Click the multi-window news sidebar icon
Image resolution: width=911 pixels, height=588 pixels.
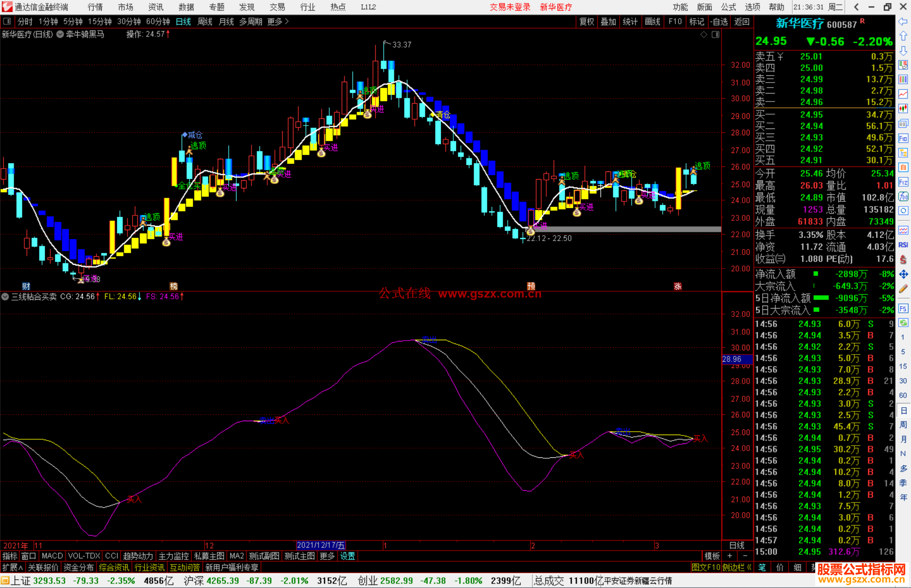click(x=903, y=124)
